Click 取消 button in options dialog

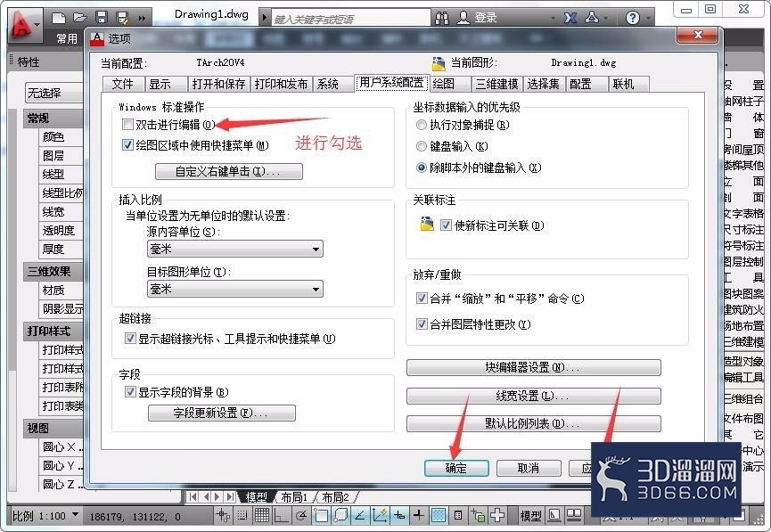tap(529, 468)
